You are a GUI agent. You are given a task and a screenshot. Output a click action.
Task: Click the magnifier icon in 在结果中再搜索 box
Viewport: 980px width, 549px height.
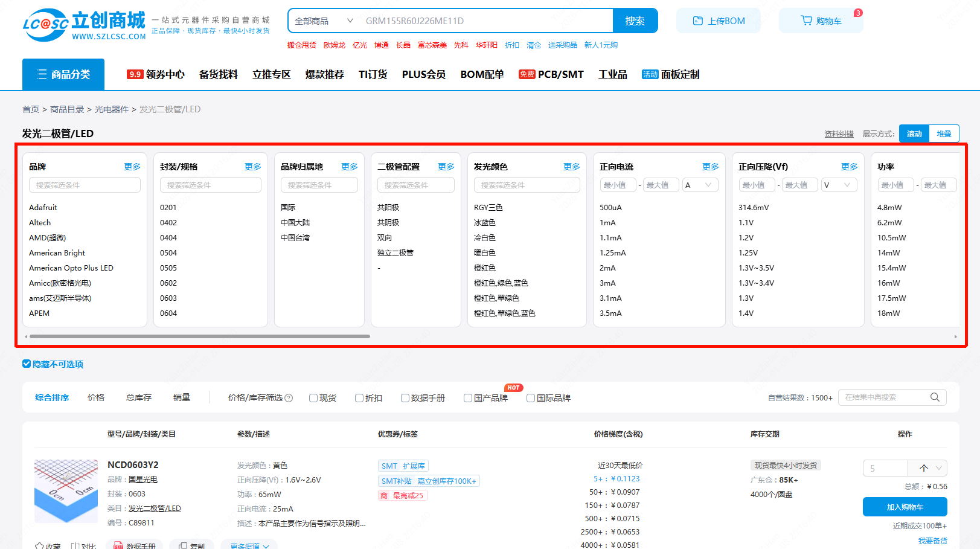[x=935, y=397]
